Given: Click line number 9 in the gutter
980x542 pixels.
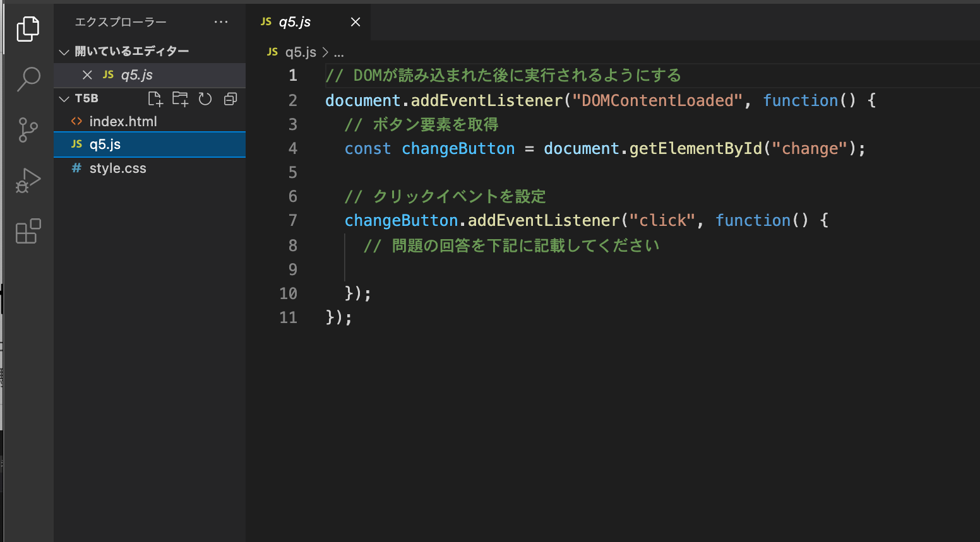Looking at the screenshot, I should coord(293,270).
